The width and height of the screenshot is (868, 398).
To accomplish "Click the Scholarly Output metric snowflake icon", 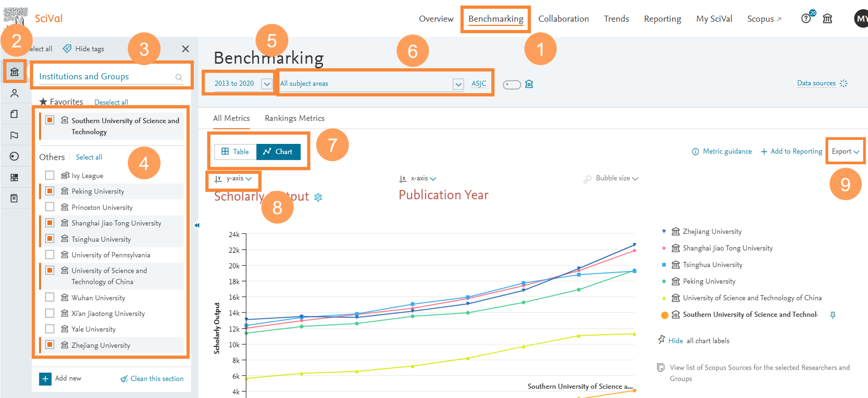I will pyautogui.click(x=318, y=197).
